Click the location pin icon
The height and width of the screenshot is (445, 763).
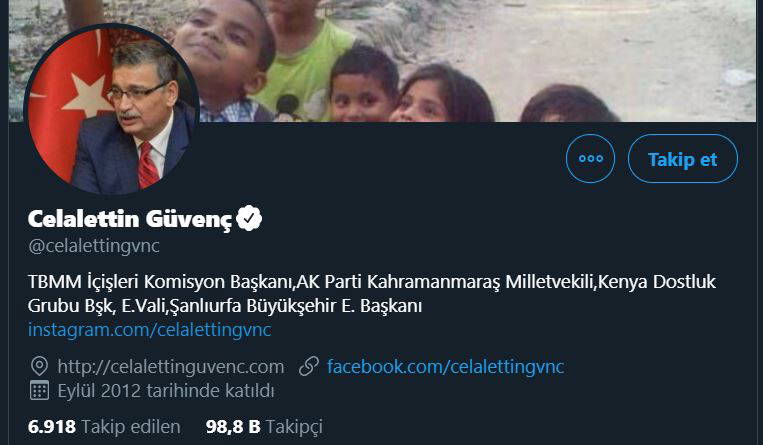[x=40, y=366]
